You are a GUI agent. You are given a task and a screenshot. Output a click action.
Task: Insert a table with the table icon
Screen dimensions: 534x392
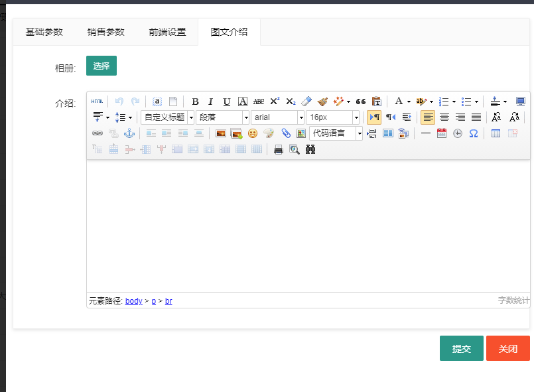coord(496,133)
